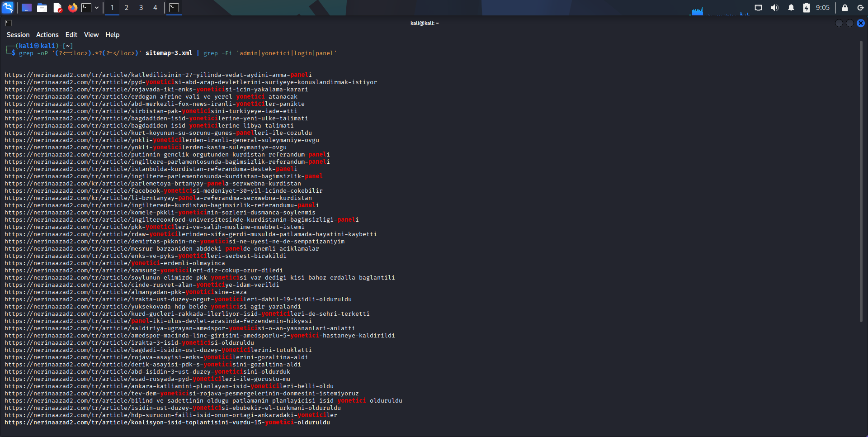This screenshot has width=868, height=437.
Task: Open the Actions menu
Action: 47,35
